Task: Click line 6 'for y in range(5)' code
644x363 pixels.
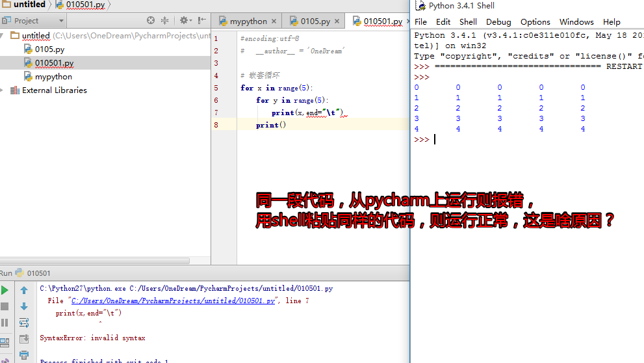Action: click(292, 100)
